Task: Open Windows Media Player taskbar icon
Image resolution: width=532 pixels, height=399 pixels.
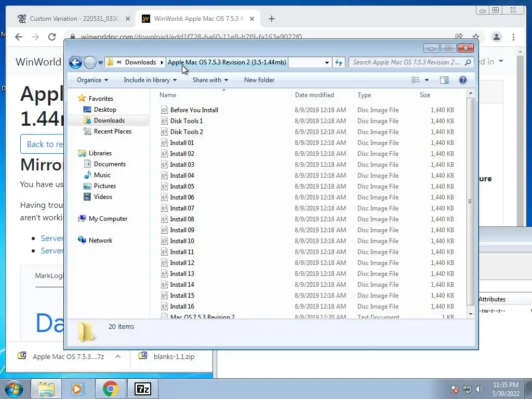Action: (x=77, y=389)
